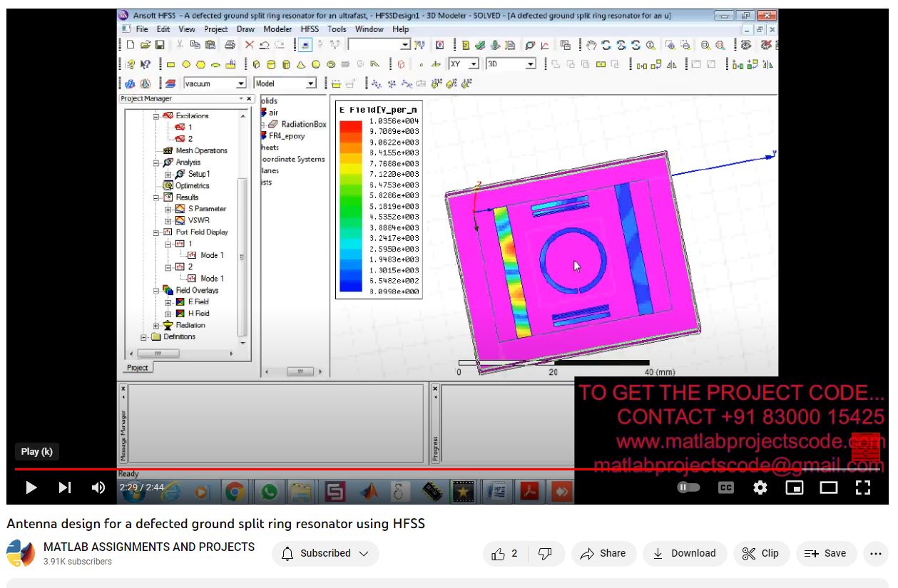Viewport: 898px width, 588px height.
Task: Open the Edit menu
Action: tap(163, 29)
